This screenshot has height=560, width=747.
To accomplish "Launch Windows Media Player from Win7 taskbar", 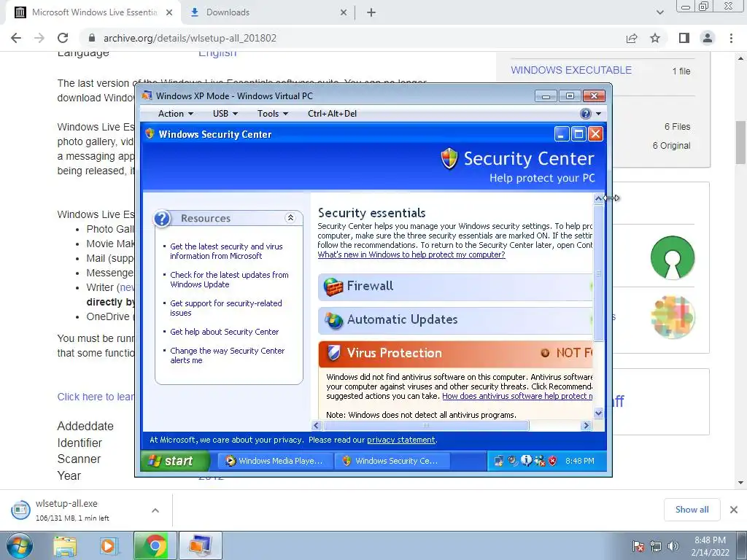I will pyautogui.click(x=109, y=545).
